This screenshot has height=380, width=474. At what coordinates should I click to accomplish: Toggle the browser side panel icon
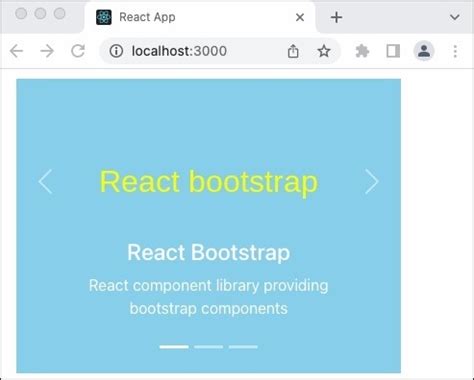[393, 51]
